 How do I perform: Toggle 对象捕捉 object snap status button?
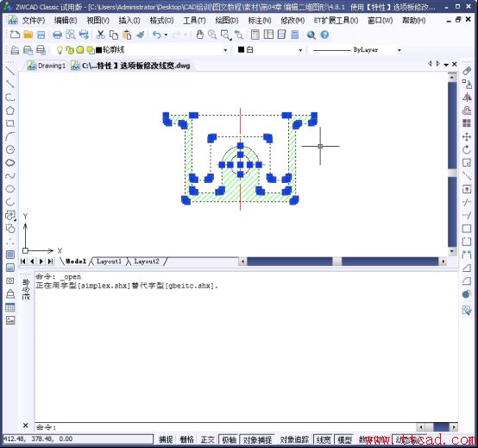point(257,439)
